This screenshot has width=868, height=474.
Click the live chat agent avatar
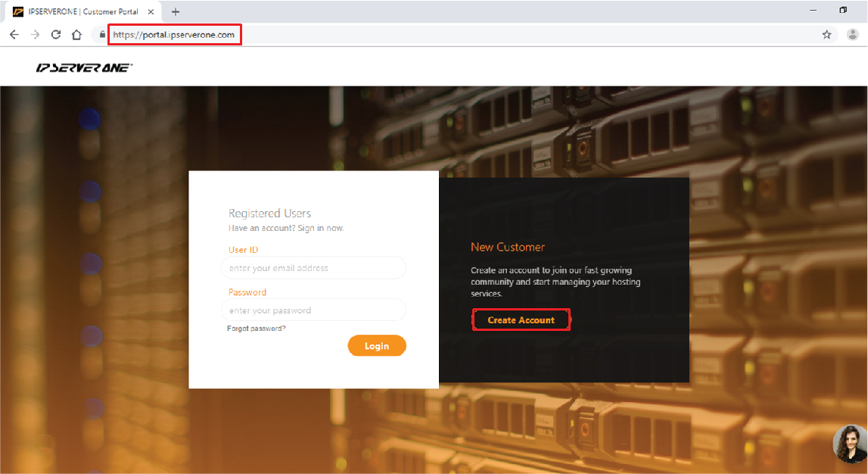tap(849, 444)
